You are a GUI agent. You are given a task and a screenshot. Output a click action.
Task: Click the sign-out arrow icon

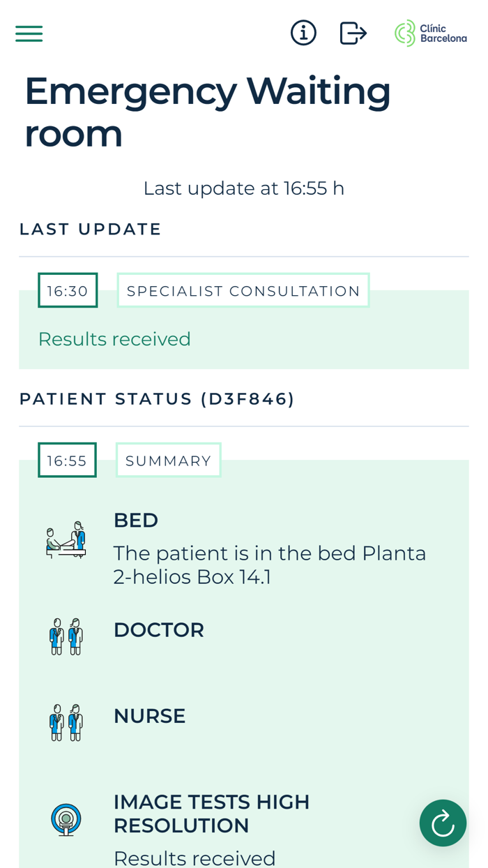click(353, 32)
